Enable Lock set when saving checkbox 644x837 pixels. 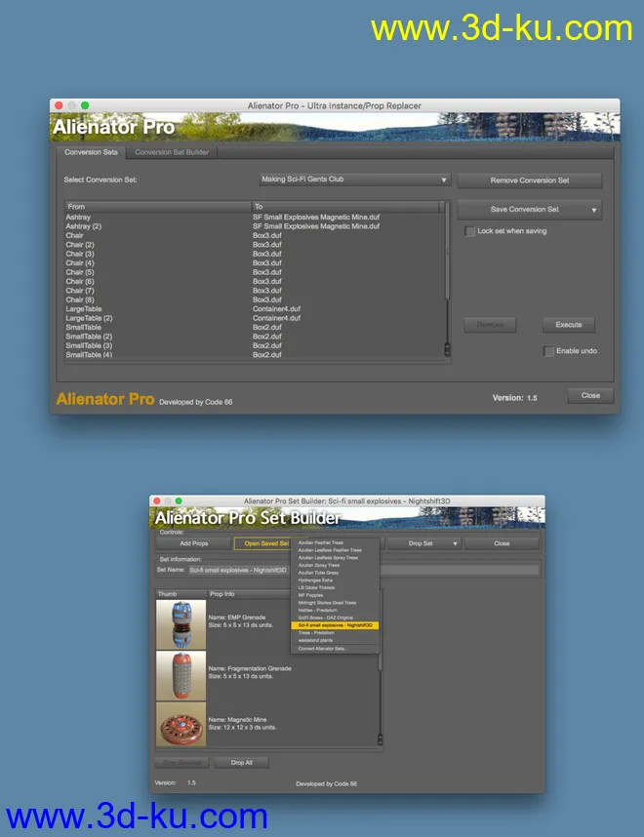[470, 231]
